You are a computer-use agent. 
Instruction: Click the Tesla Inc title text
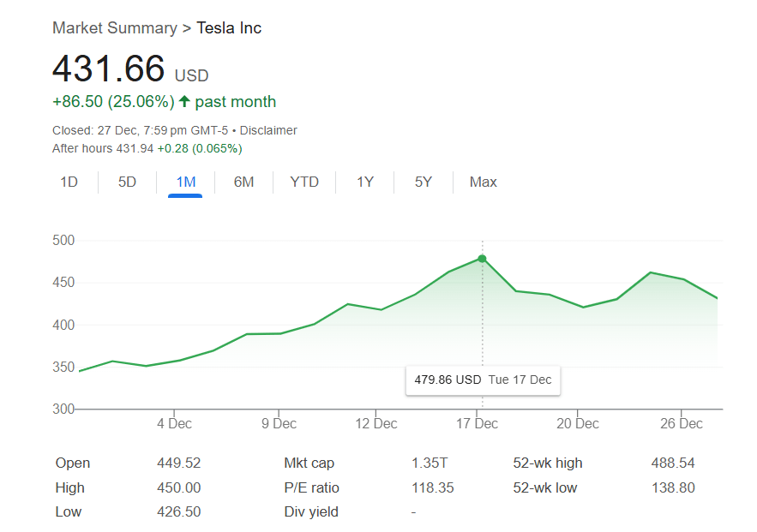tap(229, 28)
